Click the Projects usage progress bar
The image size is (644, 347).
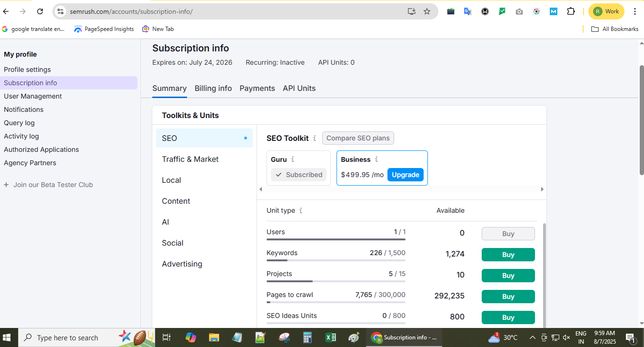(x=336, y=281)
